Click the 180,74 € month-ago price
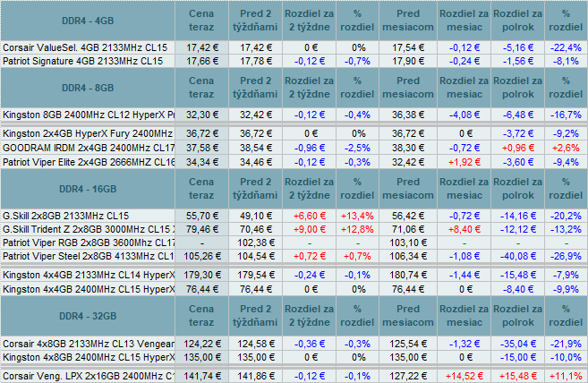 408,275
